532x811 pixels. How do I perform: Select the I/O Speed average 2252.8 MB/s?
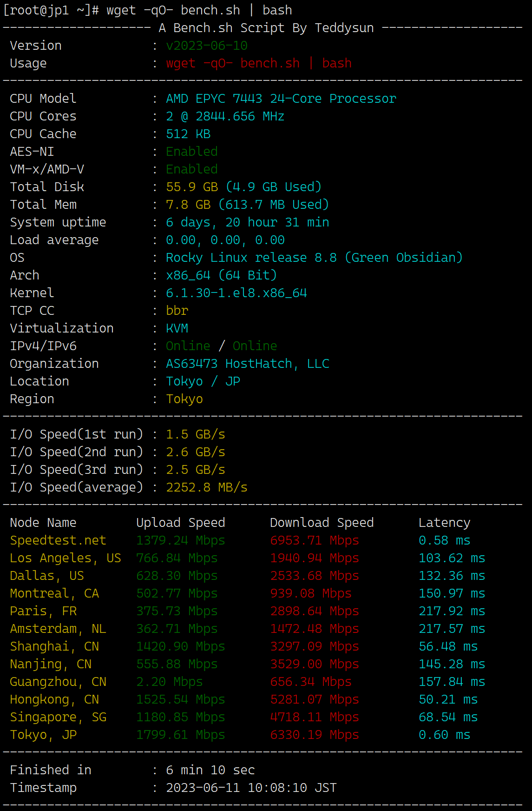coord(207,487)
